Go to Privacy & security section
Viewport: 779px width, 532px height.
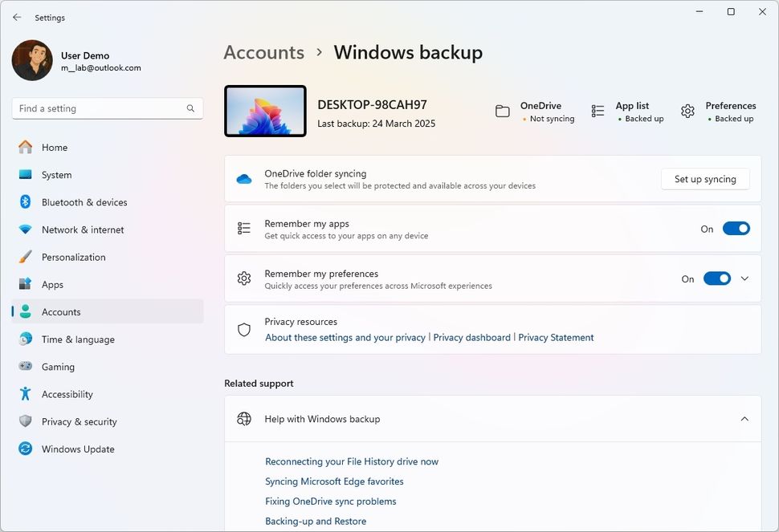coord(79,422)
